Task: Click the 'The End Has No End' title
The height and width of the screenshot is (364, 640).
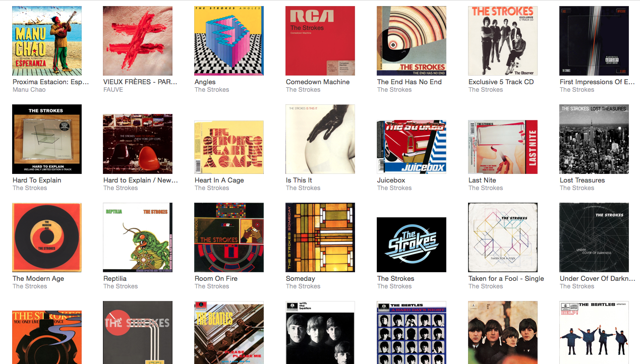Action: pos(409,82)
